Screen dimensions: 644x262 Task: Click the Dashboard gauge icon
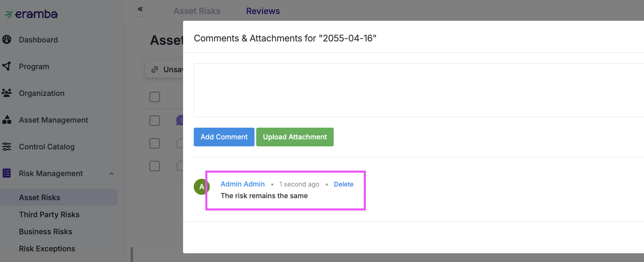coord(7,39)
